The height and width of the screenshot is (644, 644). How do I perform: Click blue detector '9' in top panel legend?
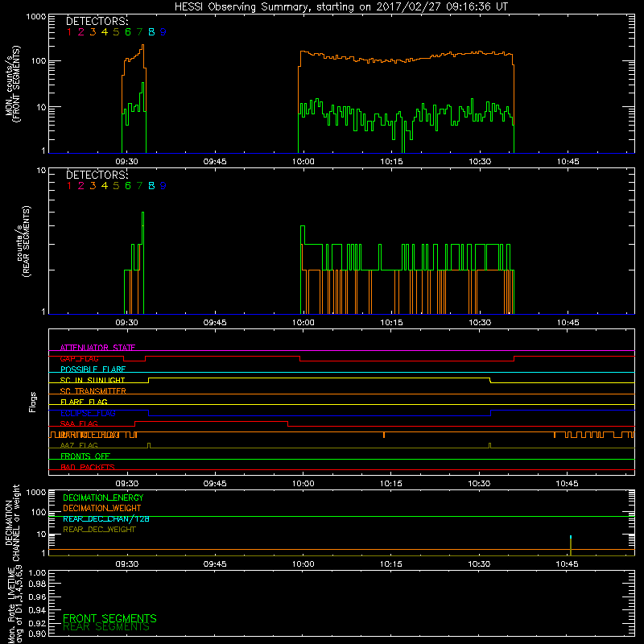[163, 32]
